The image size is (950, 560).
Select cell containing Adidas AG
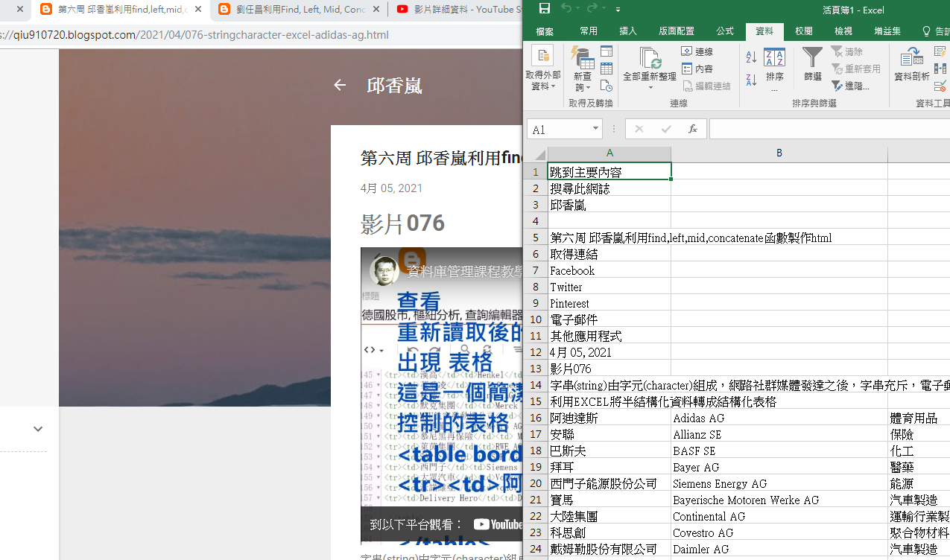coord(779,418)
